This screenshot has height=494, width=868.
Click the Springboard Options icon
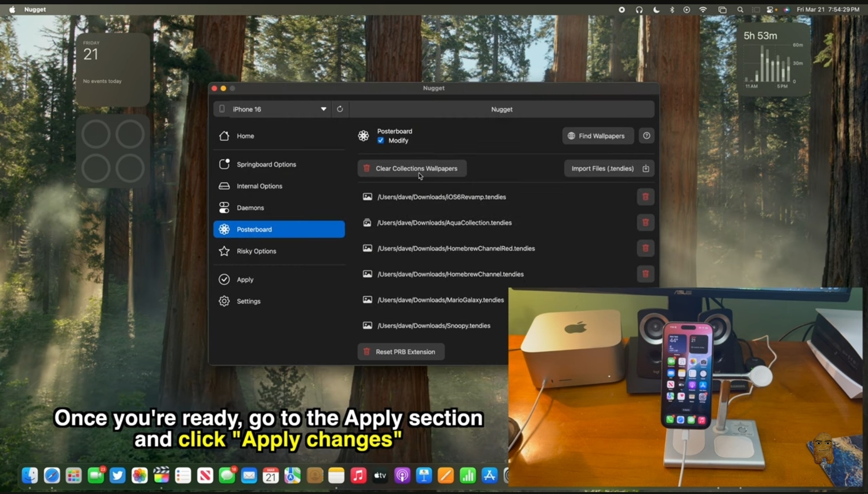[224, 164]
